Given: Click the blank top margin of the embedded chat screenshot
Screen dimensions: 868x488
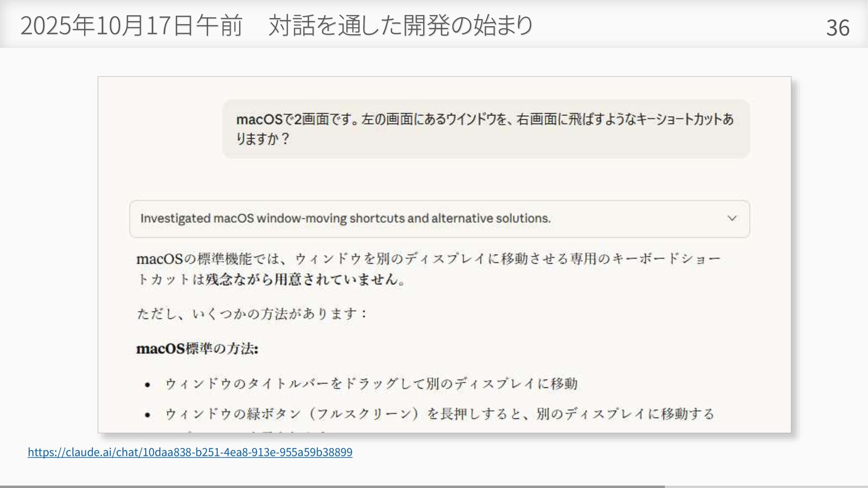Looking at the screenshot, I should (x=444, y=88).
